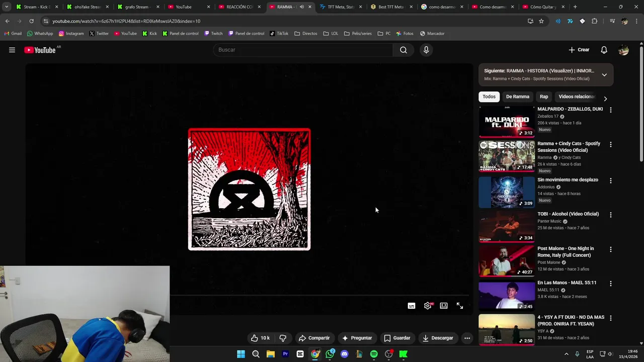Open more actions ellipsis under the video

(467, 338)
